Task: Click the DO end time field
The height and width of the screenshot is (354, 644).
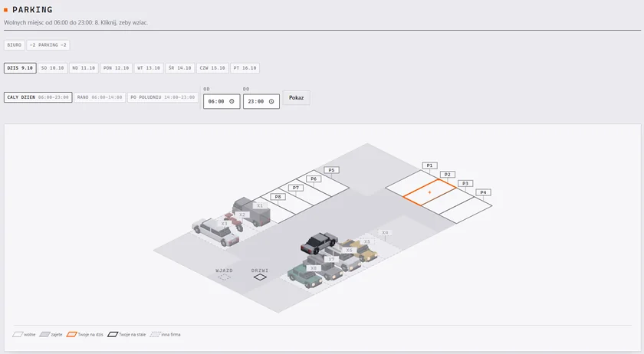Action: pos(261,101)
